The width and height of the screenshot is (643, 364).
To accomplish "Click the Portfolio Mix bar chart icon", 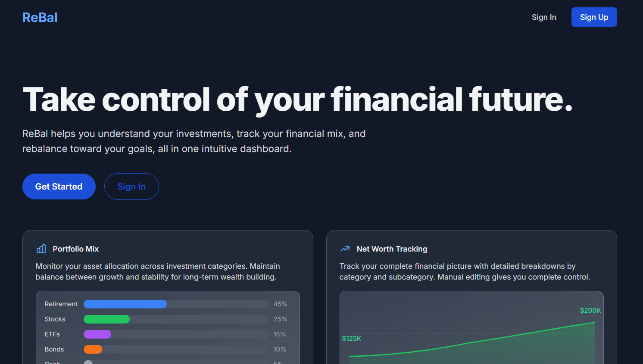I will click(41, 249).
